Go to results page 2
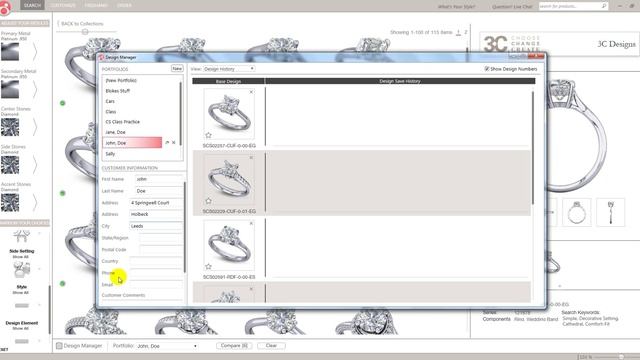Viewport: 640px width, 360px height. click(466, 32)
